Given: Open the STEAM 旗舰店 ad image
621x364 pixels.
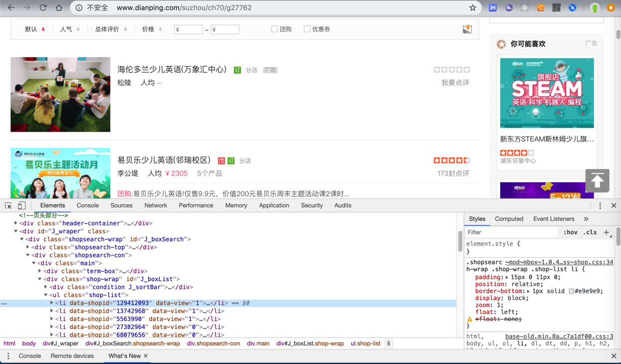Looking at the screenshot, I should click(547, 93).
